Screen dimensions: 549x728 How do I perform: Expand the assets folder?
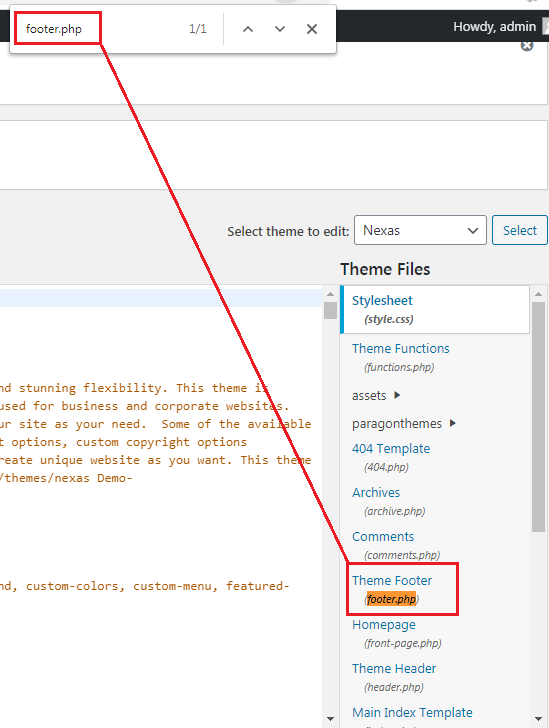[376, 396]
